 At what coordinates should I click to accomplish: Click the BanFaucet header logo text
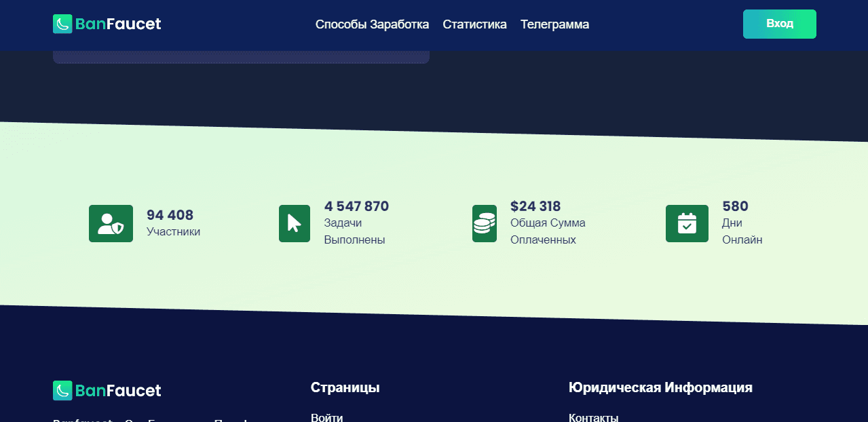[x=118, y=24]
